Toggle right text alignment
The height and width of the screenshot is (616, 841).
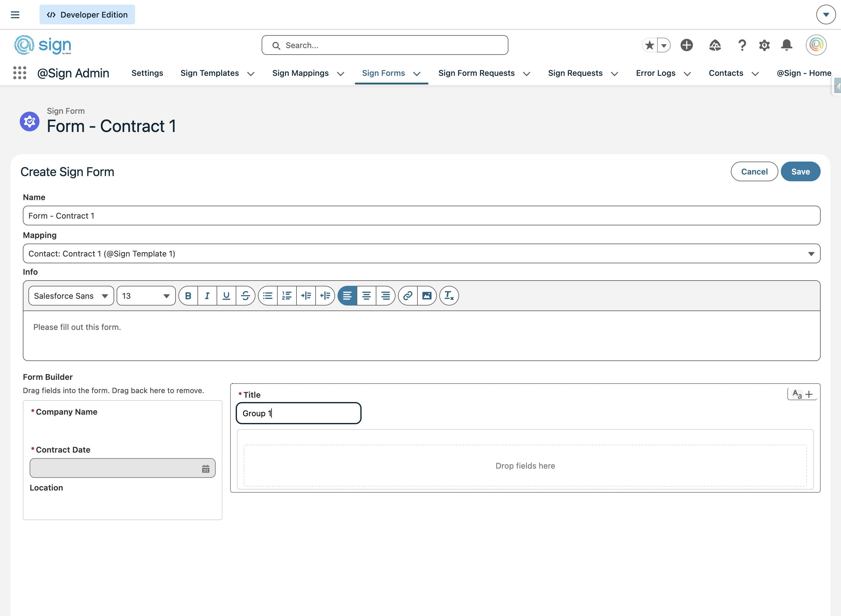(x=385, y=296)
